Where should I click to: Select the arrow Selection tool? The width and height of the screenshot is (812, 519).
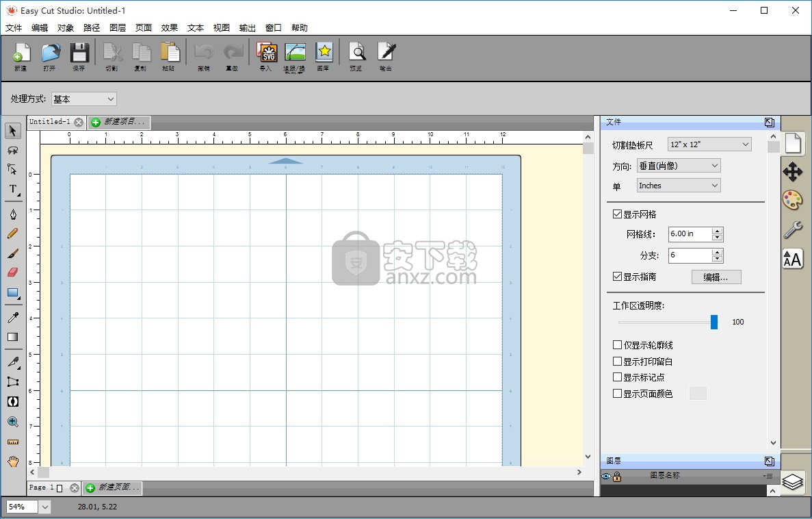click(x=13, y=131)
